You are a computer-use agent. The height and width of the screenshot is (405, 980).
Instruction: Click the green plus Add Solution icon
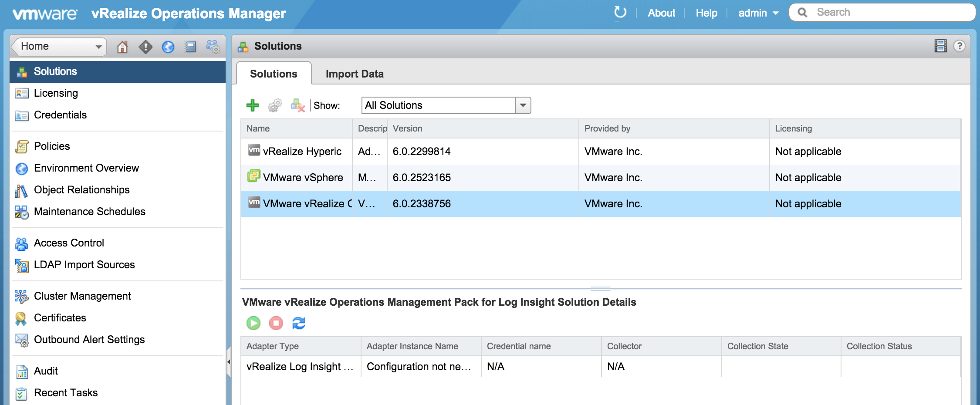pos(252,105)
